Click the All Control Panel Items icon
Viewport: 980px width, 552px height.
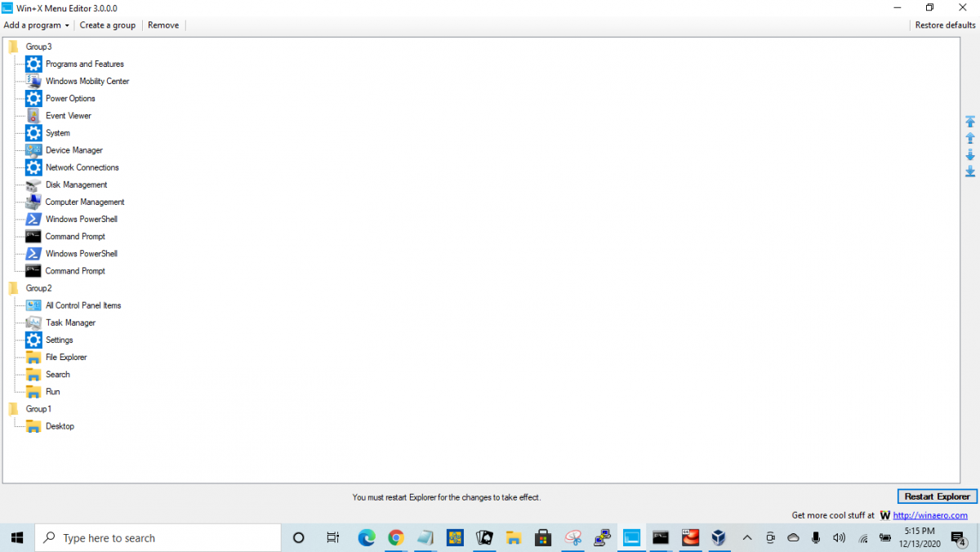tap(33, 305)
